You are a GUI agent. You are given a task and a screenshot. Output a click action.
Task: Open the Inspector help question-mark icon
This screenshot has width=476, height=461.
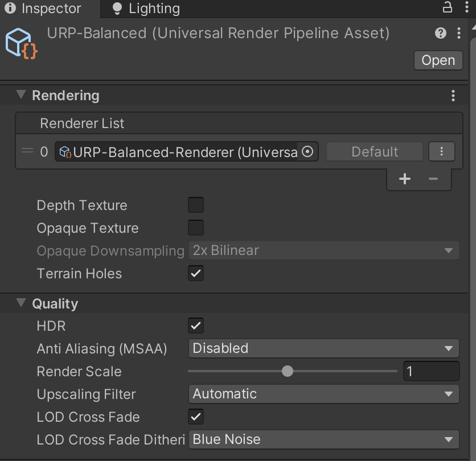click(440, 33)
